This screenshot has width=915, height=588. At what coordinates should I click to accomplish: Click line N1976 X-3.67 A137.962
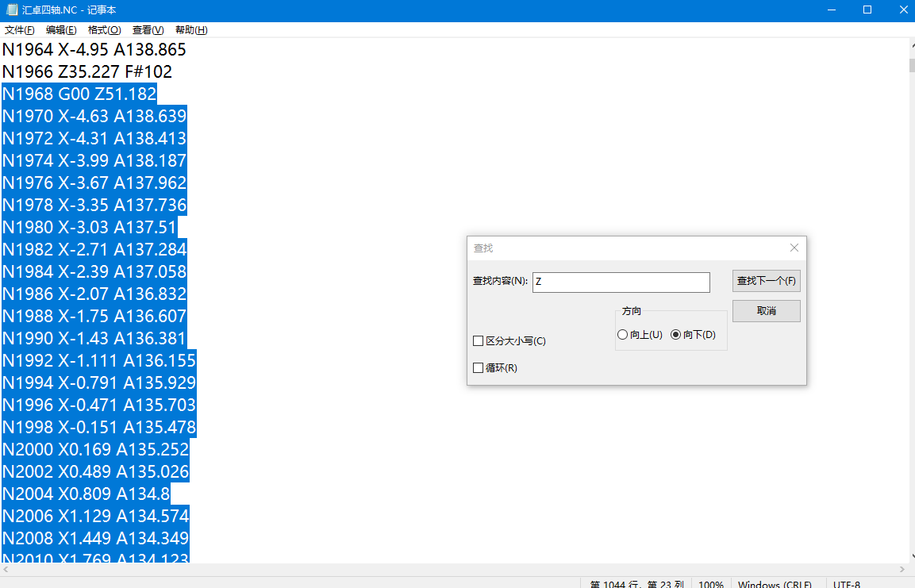pyautogui.click(x=94, y=183)
